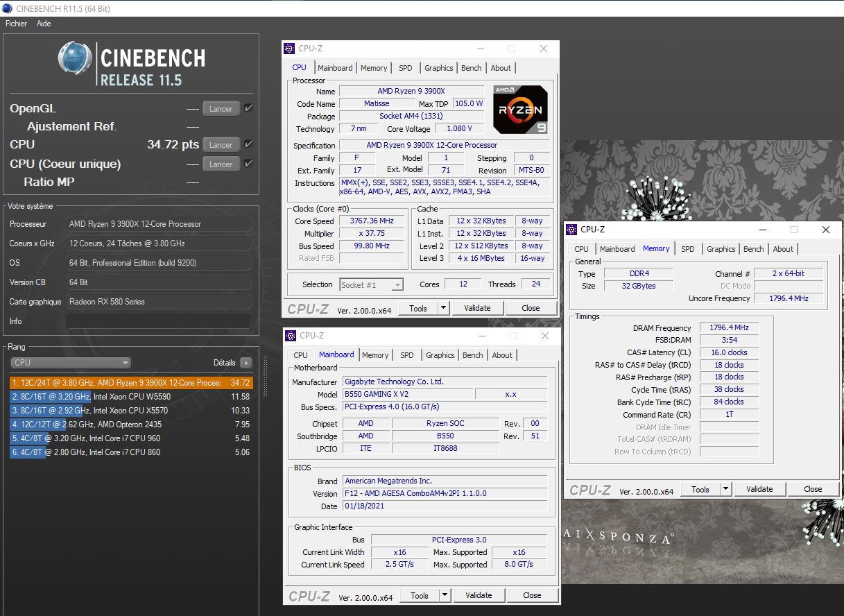This screenshot has height=616, width=844.
Task: Open Tools dropdown arrow in Memory CPU-Z window
Action: coord(726,489)
